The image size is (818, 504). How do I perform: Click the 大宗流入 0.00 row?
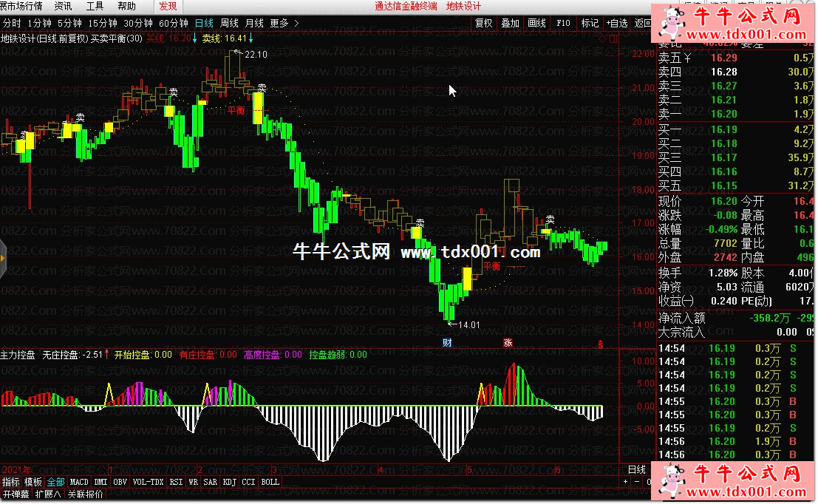[737, 332]
